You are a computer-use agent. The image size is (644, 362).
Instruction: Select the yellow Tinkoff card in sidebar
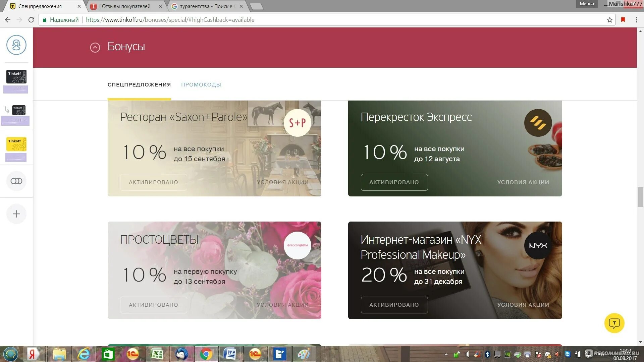pyautogui.click(x=16, y=144)
